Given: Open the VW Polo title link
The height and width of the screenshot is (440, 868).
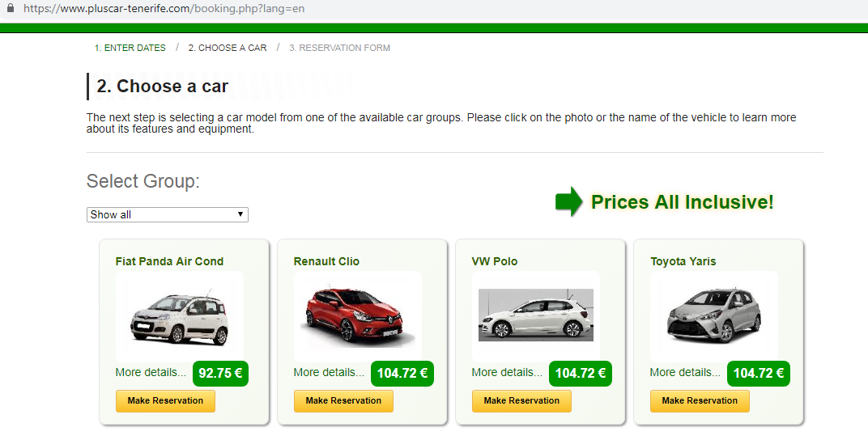Looking at the screenshot, I should tap(495, 261).
